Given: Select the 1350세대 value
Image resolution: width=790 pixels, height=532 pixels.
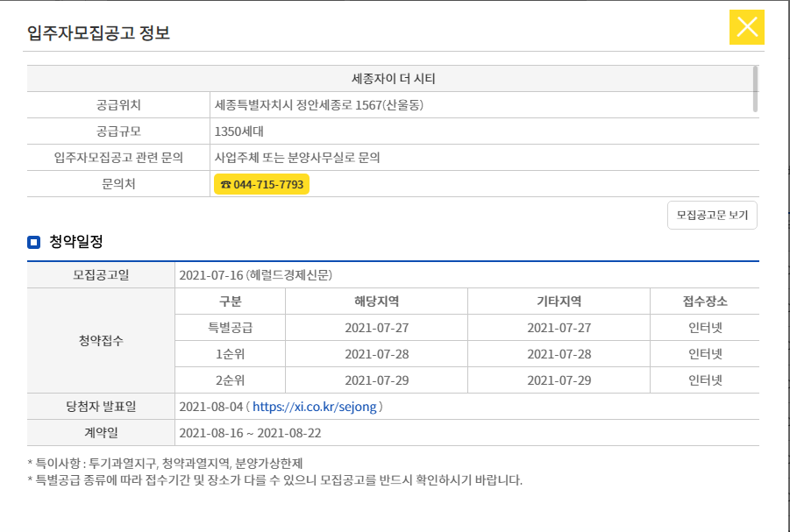Looking at the screenshot, I should tap(238, 131).
